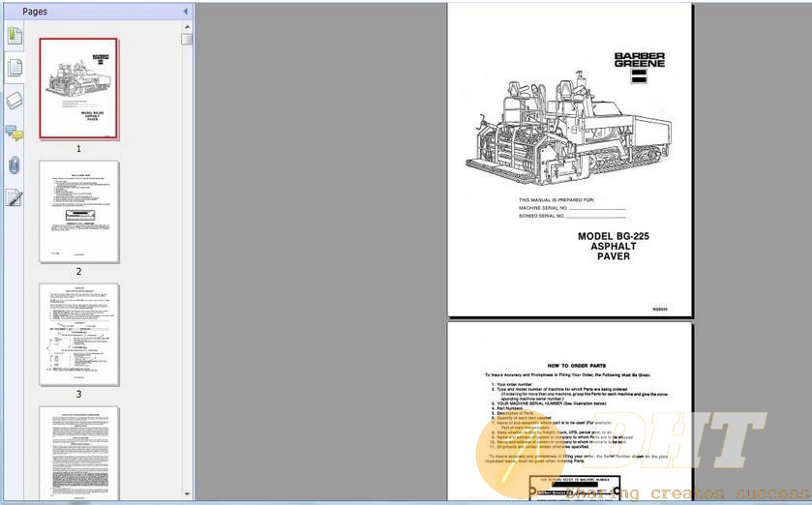The image size is (812, 505).
Task: Open the Signatures panel icon
Action: pos(15,197)
